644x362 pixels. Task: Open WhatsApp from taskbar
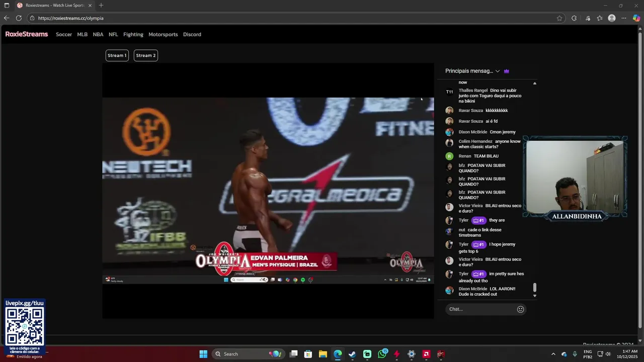[382, 354]
